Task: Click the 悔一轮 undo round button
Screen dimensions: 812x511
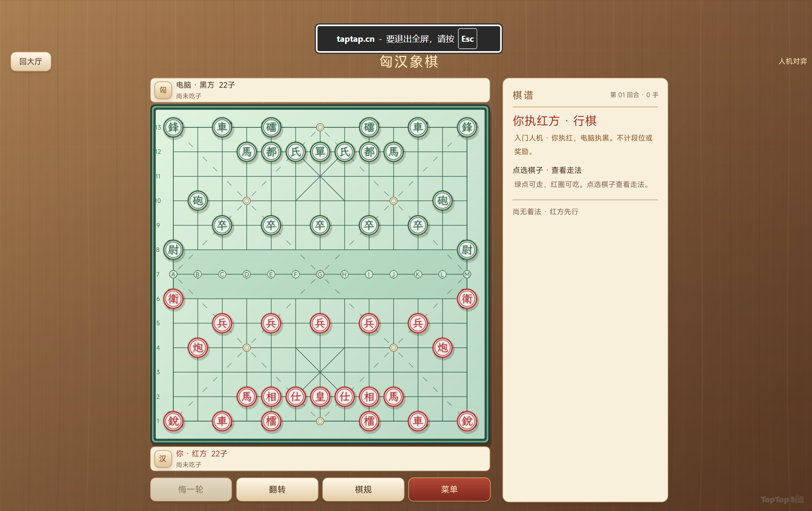Action: 191,489
